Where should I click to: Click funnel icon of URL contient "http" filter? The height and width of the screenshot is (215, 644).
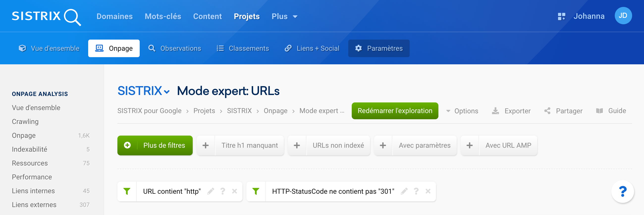(127, 191)
